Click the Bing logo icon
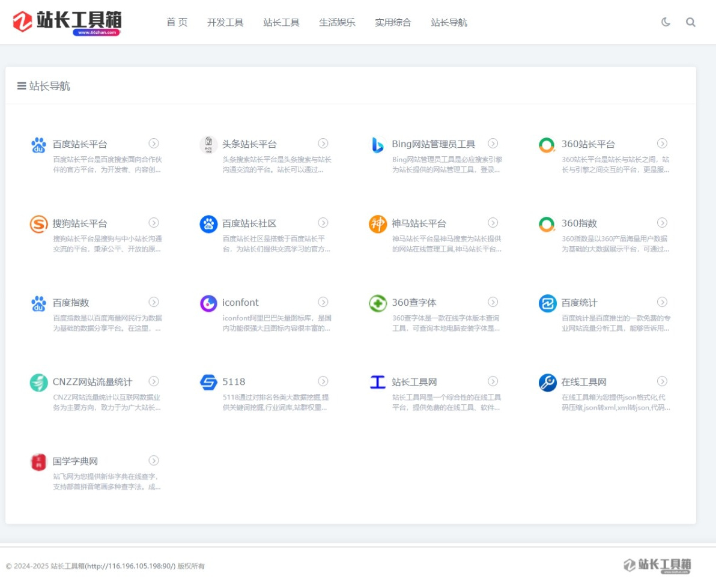The width and height of the screenshot is (716, 588). (x=378, y=145)
